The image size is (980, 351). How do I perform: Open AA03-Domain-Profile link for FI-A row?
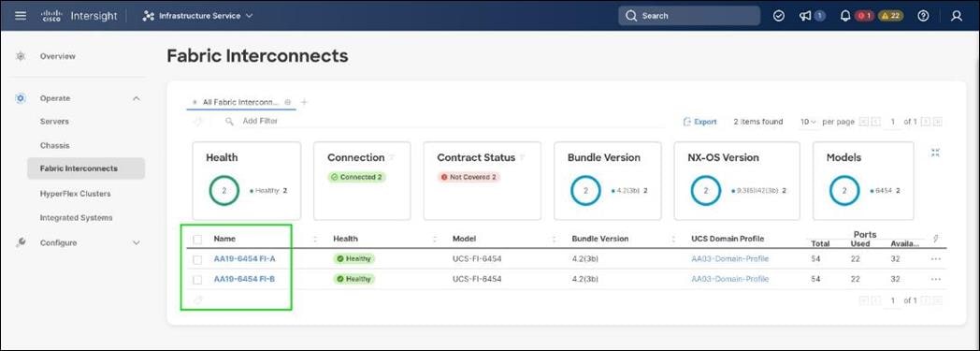[x=730, y=259]
